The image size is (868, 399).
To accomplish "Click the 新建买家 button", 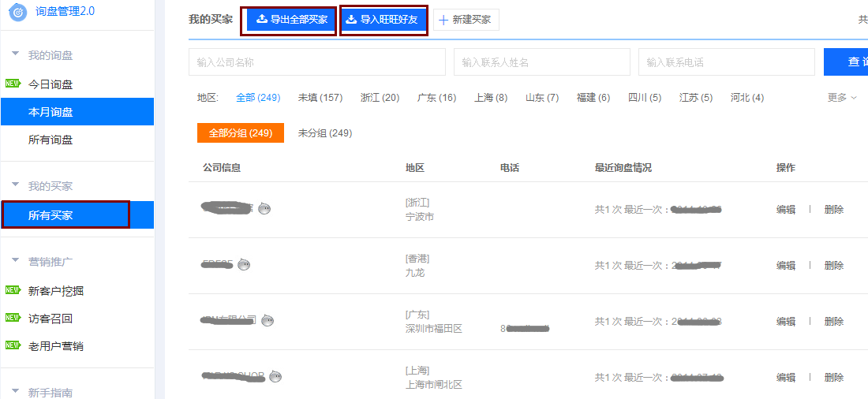I will click(466, 20).
